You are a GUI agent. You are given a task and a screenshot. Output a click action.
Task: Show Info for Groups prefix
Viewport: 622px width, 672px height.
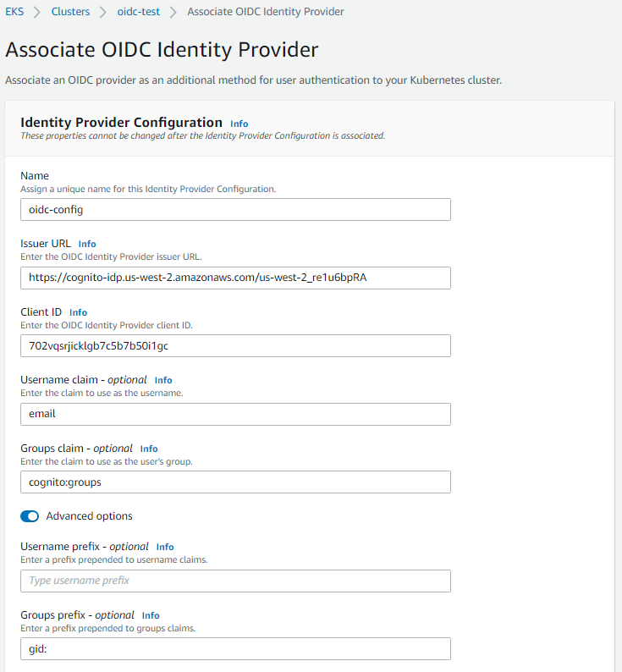(151, 615)
